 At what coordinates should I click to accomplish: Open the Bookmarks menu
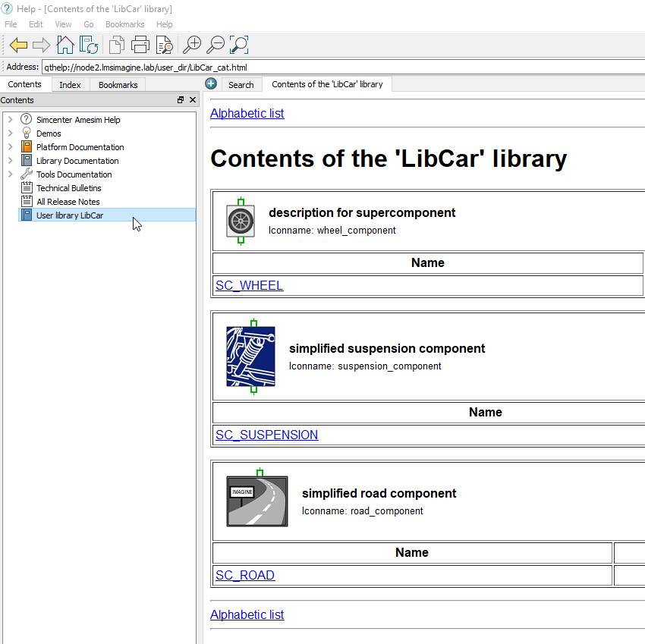124,24
